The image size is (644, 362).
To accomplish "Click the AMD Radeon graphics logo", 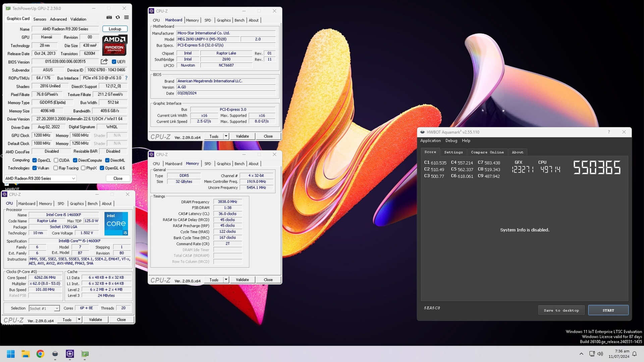I will [114, 45].
